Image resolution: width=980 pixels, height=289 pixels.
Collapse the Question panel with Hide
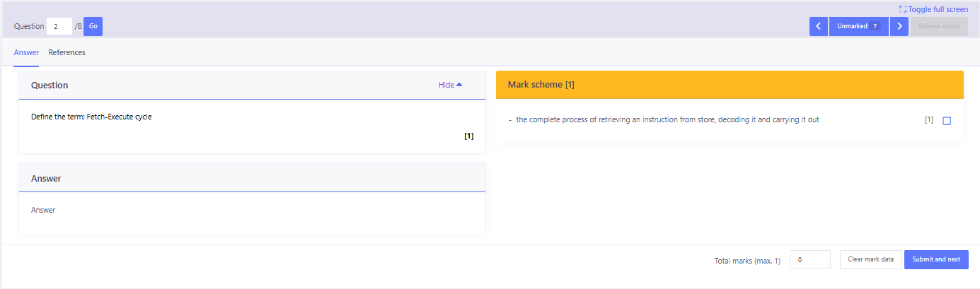click(x=450, y=85)
